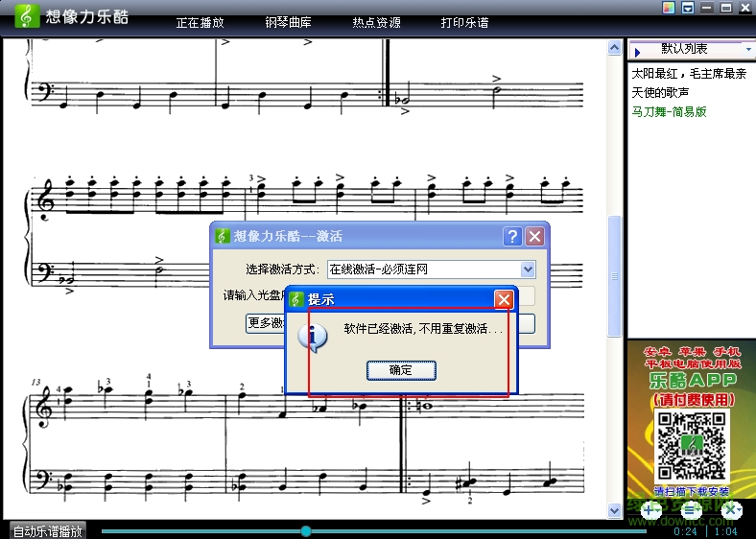Viewport: 756px width, 539px height.
Task: Go to the 打印乐谱 tab
Action: tap(464, 22)
